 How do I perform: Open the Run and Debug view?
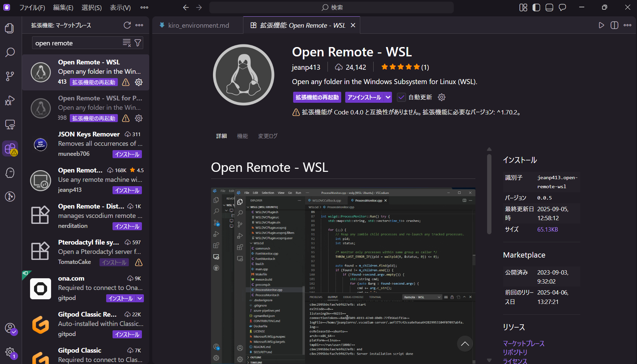(x=10, y=100)
